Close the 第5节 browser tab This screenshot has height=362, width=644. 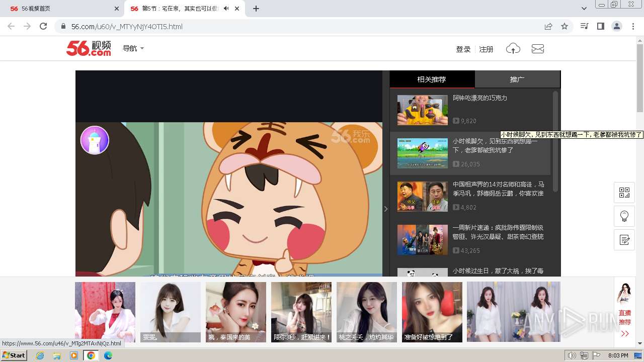coord(237,9)
